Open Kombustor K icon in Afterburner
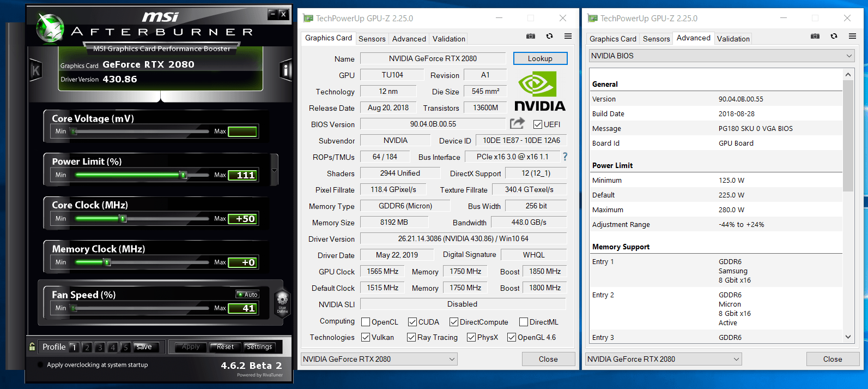The image size is (868, 389). [35, 70]
